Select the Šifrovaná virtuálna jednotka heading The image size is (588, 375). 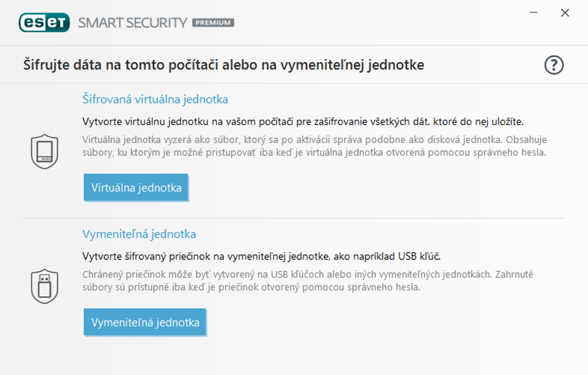tap(155, 99)
